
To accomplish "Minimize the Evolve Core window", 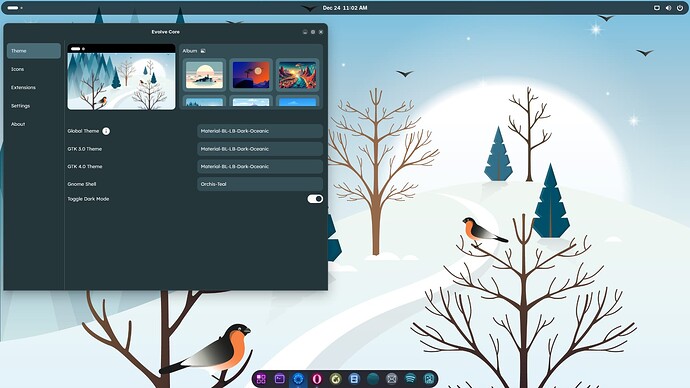I will [305, 32].
